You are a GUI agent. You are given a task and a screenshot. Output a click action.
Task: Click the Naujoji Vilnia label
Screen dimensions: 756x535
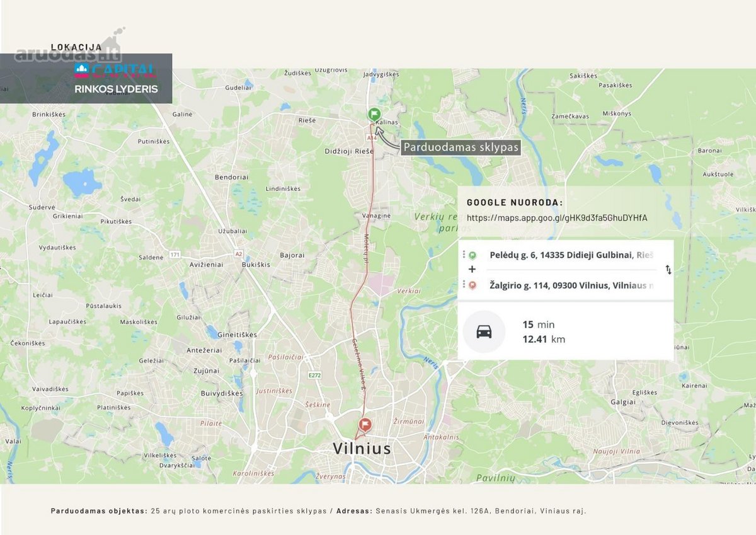(616, 451)
